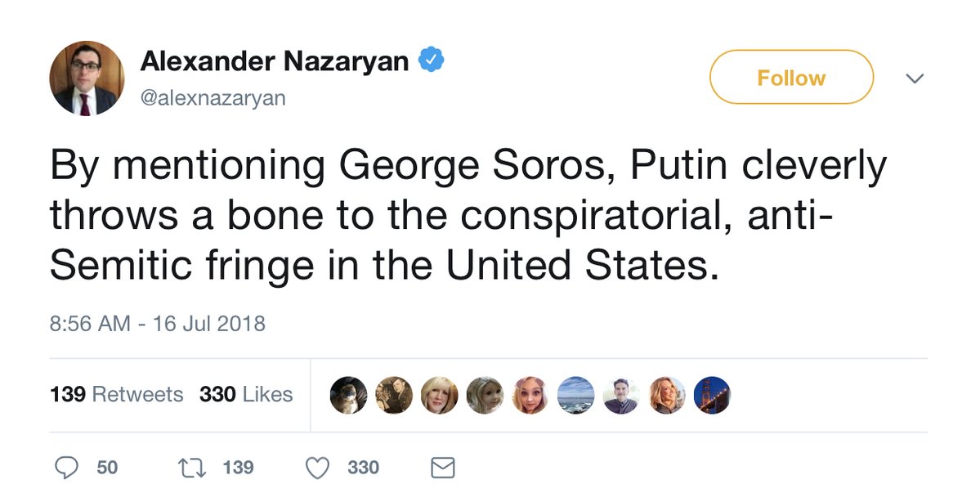Image resolution: width=980 pixels, height=502 pixels.
Task: Open the Alexander Nazaryan display name link
Action: [275, 61]
